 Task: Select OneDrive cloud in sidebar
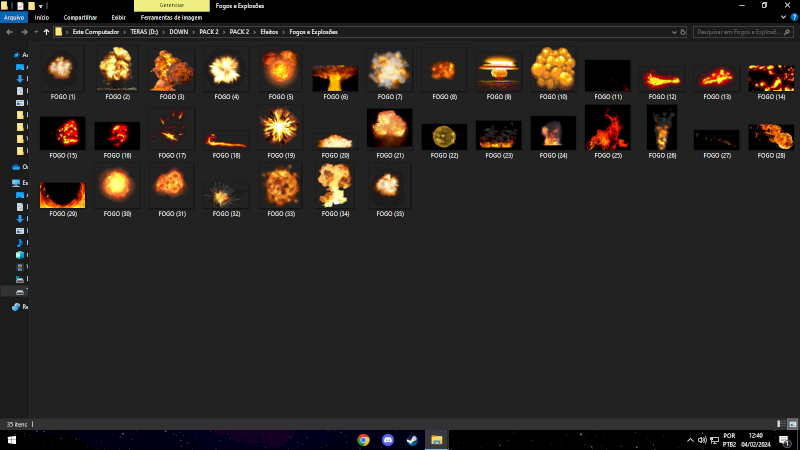coord(16,167)
